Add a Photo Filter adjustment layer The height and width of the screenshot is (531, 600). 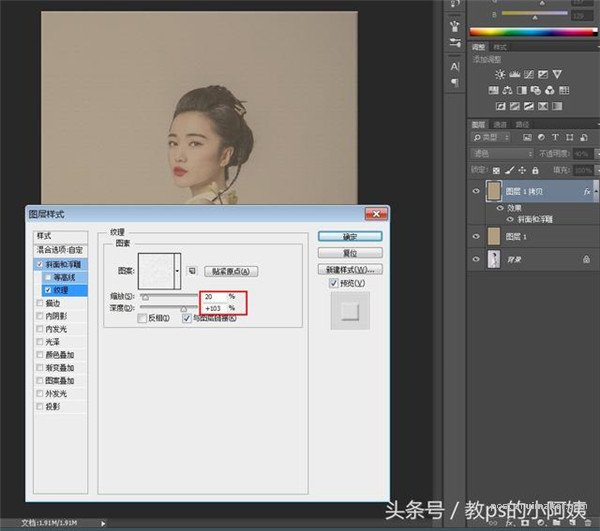pyautogui.click(x=536, y=90)
